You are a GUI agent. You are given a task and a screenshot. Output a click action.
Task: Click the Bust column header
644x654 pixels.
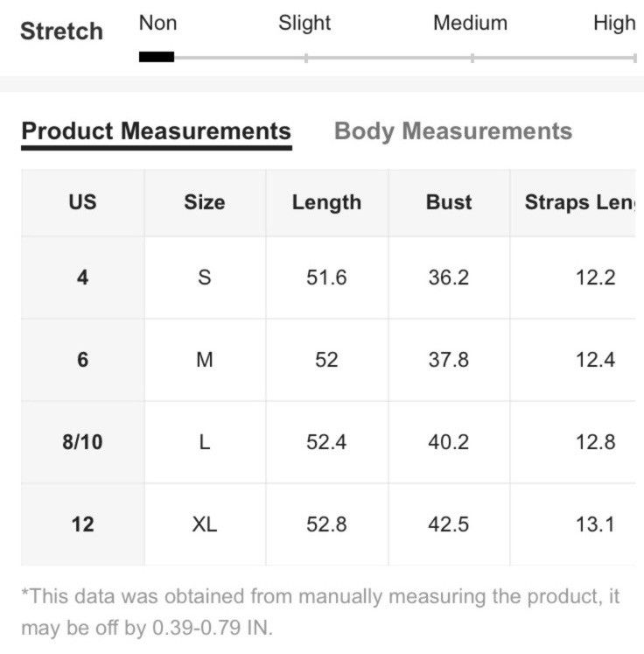tap(449, 202)
